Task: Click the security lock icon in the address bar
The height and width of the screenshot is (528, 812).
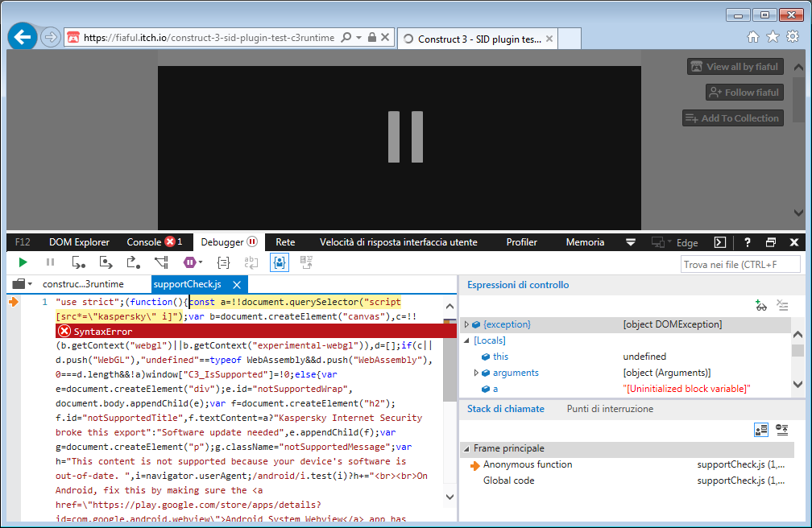Action: [x=372, y=37]
